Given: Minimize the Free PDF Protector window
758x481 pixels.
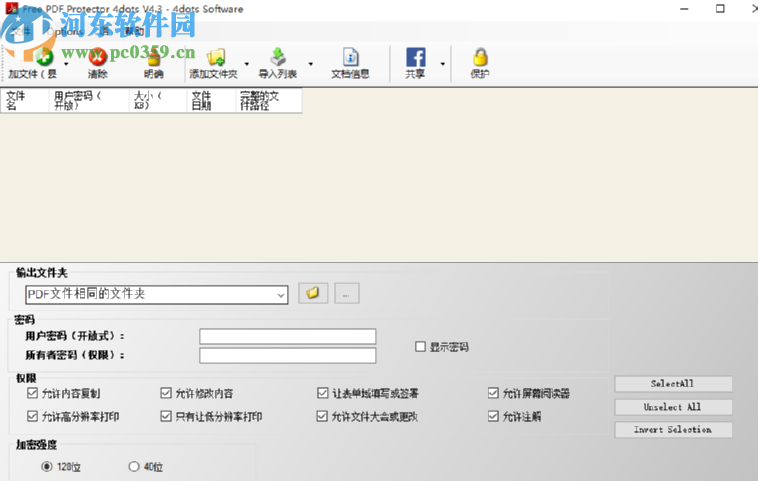Looking at the screenshot, I should (684, 9).
